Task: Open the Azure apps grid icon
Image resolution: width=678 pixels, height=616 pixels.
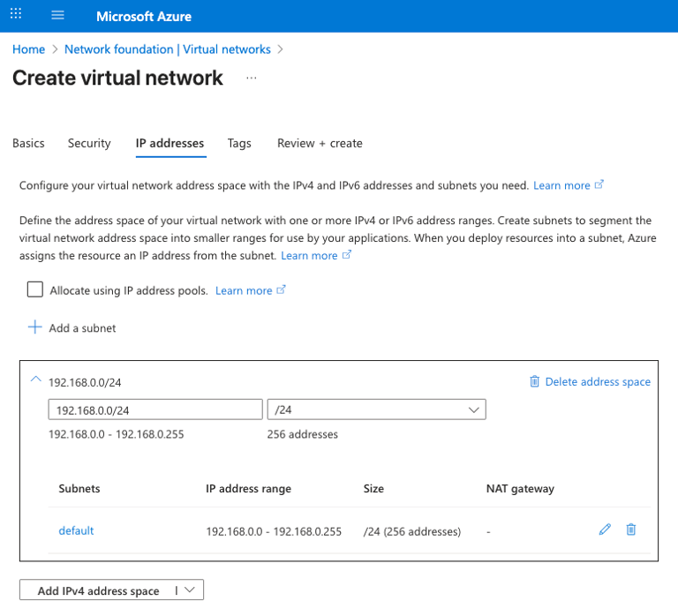Action: [16, 15]
